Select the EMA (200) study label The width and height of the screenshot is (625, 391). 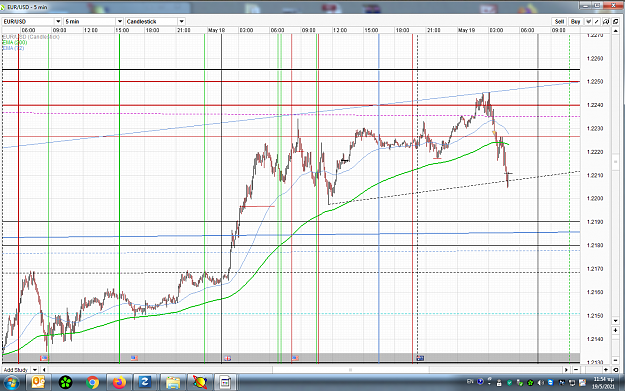tap(15, 42)
